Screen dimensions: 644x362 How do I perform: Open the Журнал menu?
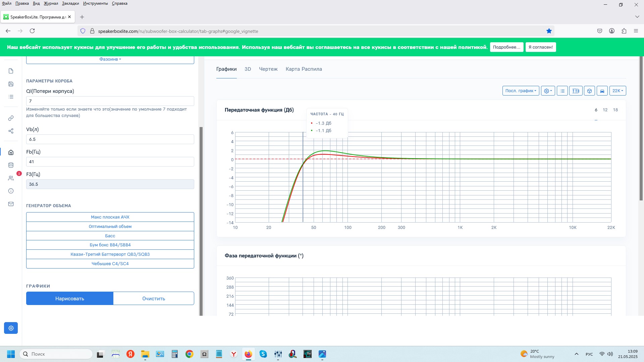(51, 3)
